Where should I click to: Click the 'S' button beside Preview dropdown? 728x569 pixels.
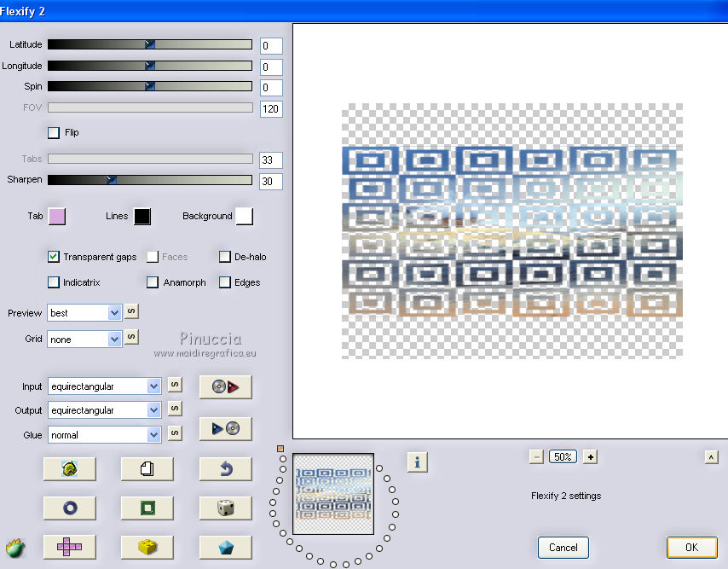click(x=131, y=311)
